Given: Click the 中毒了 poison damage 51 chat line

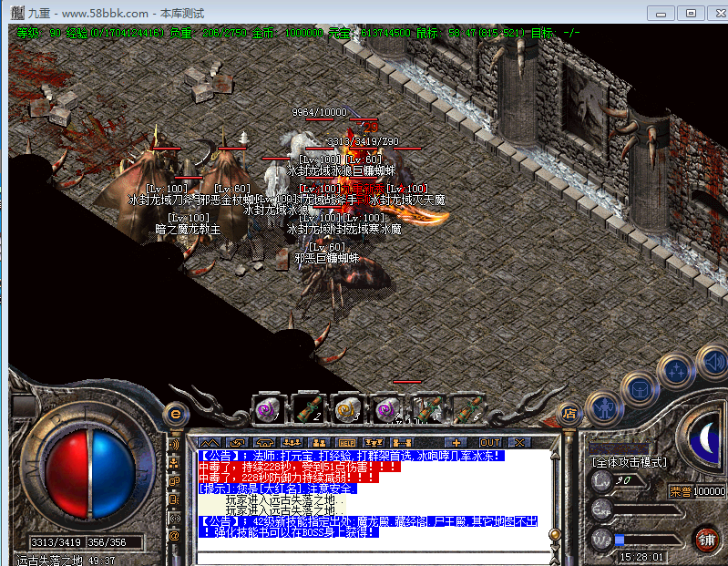Looking at the screenshot, I should (300, 467).
